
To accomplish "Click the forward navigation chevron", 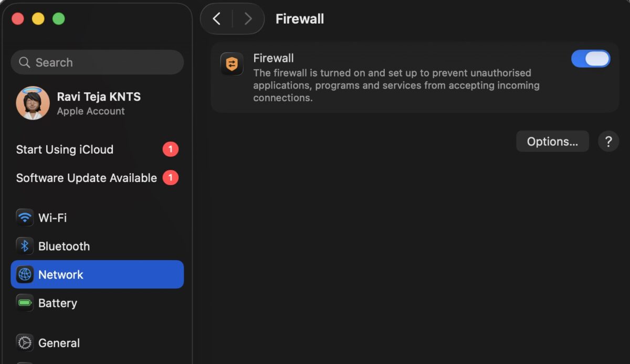I will (248, 18).
